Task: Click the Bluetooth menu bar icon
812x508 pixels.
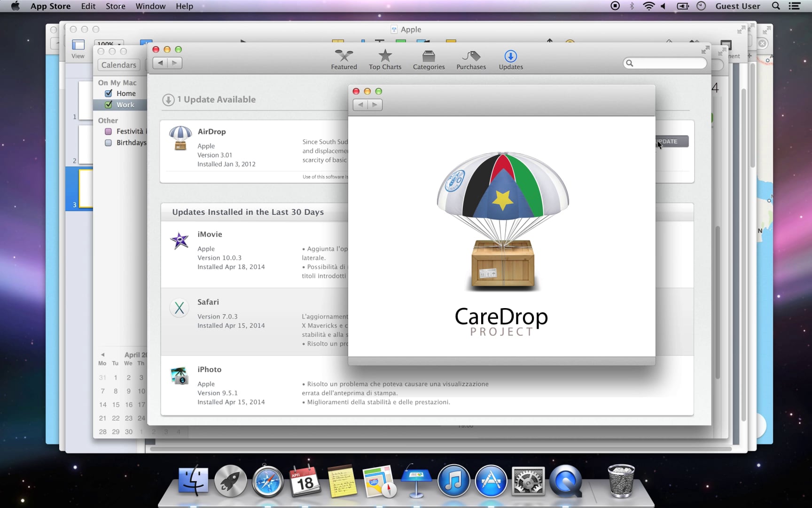Action: [x=632, y=6]
